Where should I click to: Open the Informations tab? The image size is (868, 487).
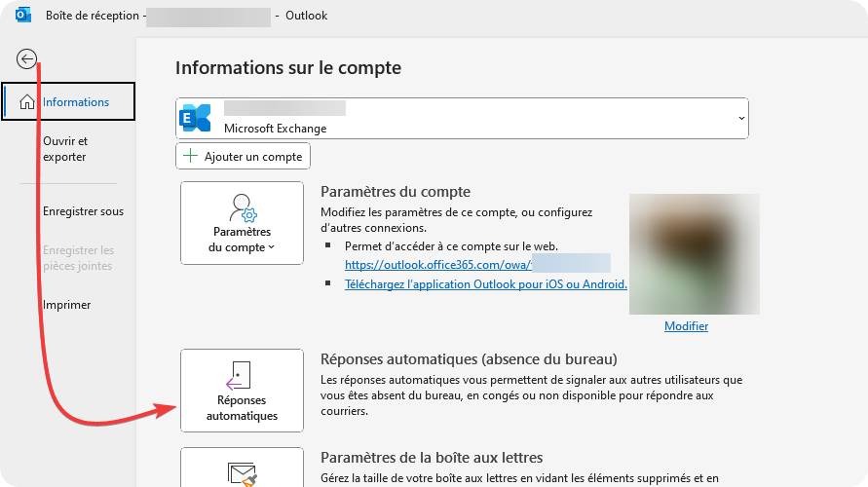point(68,102)
